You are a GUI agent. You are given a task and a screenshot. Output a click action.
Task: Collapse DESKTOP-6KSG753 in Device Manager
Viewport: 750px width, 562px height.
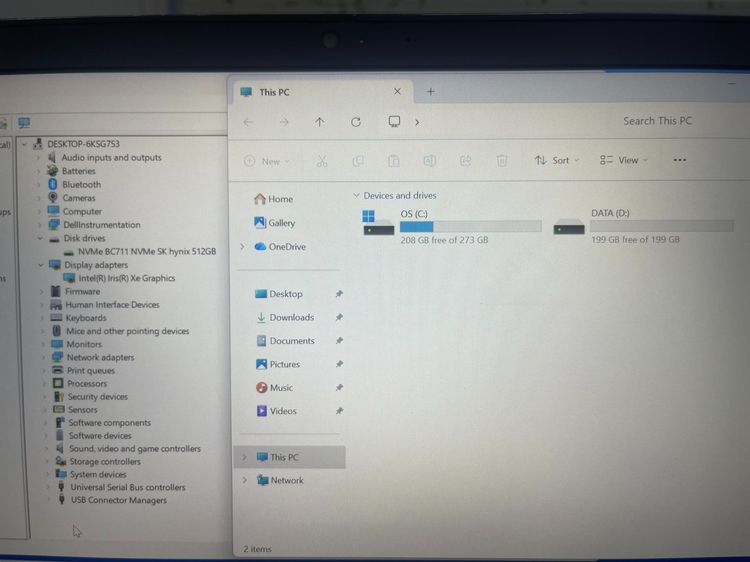coord(24,144)
